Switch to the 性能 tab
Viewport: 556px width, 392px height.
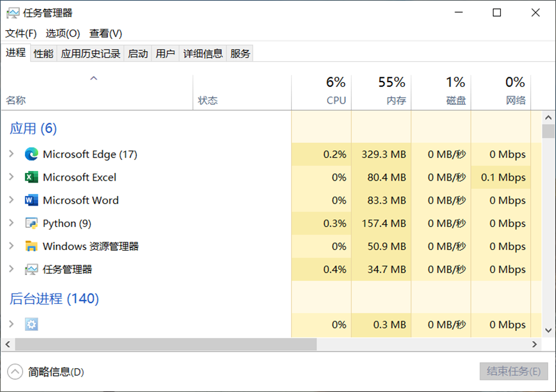[x=44, y=53]
